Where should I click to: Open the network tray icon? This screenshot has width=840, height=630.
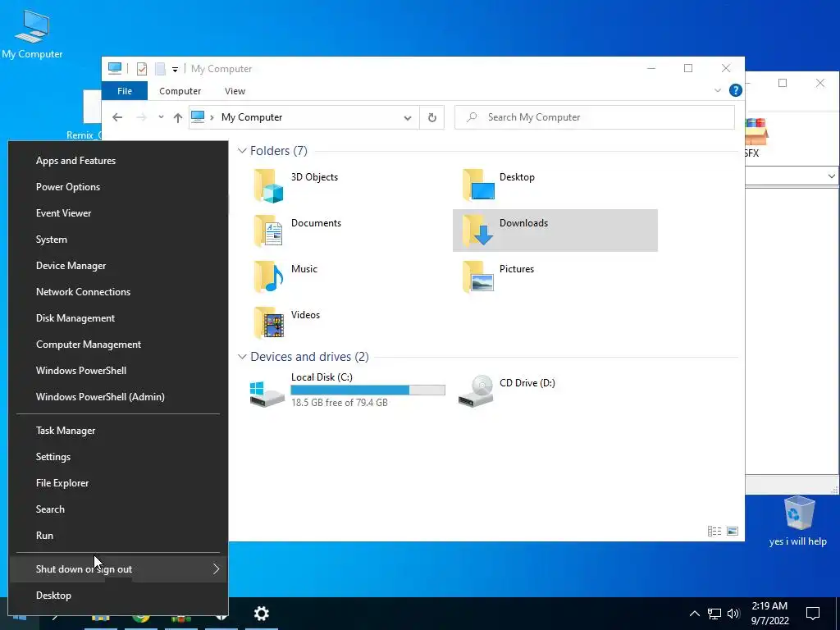click(714, 614)
